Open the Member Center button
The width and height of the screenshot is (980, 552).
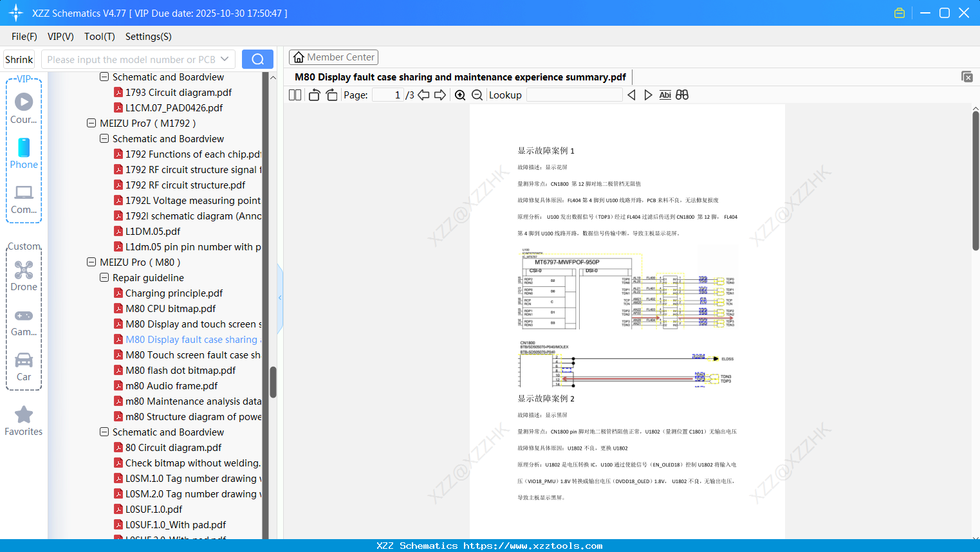333,57
